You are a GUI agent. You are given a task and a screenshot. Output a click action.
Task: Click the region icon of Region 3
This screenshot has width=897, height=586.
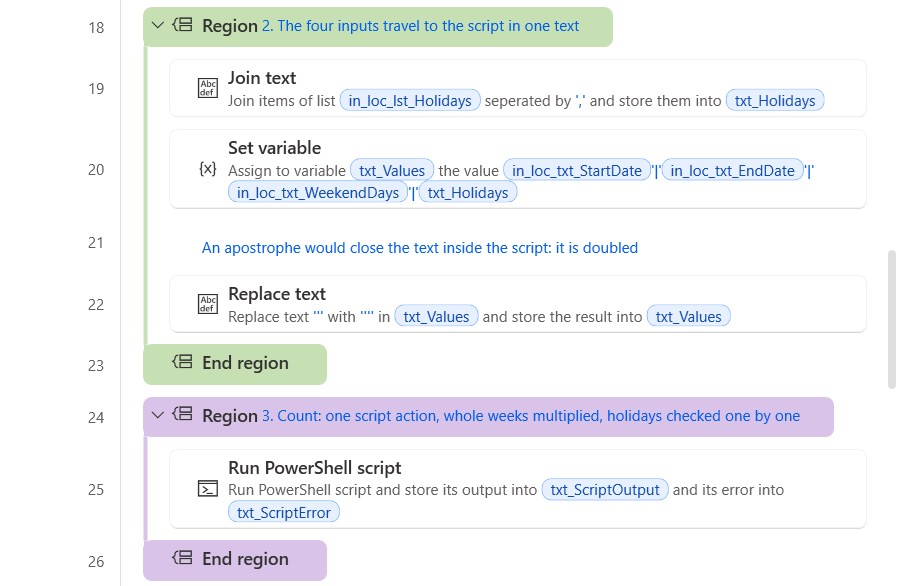[x=182, y=414]
